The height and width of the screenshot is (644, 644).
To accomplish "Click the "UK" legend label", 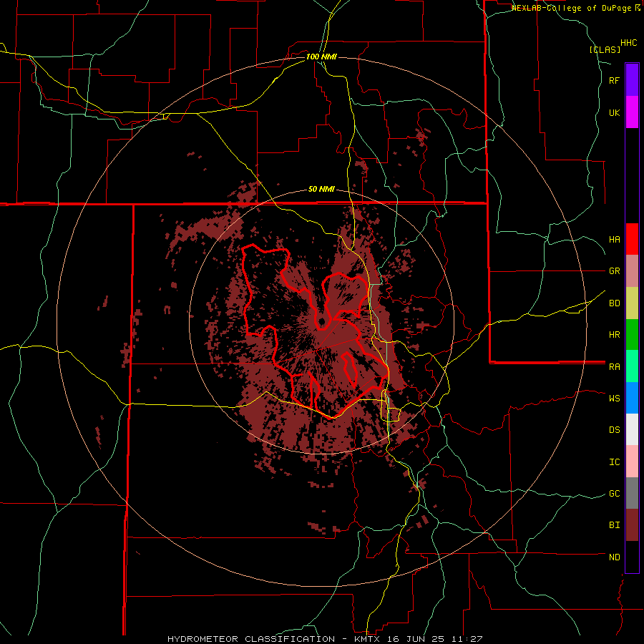I will coord(615,112).
